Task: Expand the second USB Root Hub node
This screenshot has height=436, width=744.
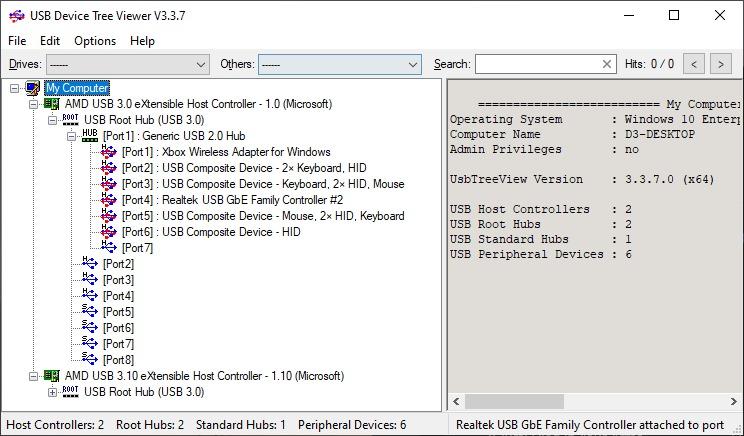Action: (52, 392)
